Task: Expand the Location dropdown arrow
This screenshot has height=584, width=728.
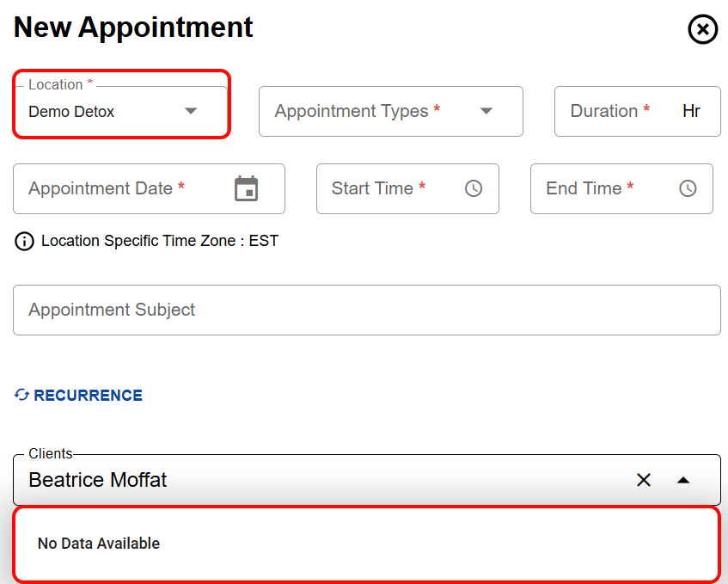Action: 191,111
